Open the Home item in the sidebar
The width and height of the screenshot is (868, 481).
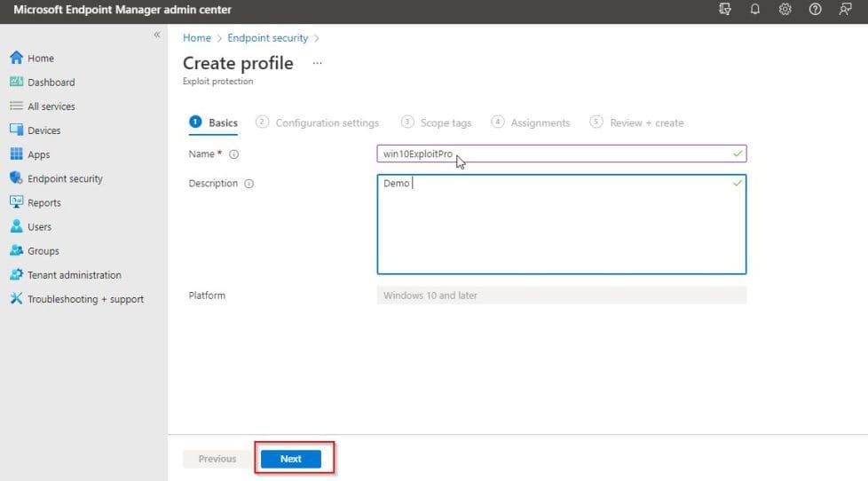(x=32, y=58)
